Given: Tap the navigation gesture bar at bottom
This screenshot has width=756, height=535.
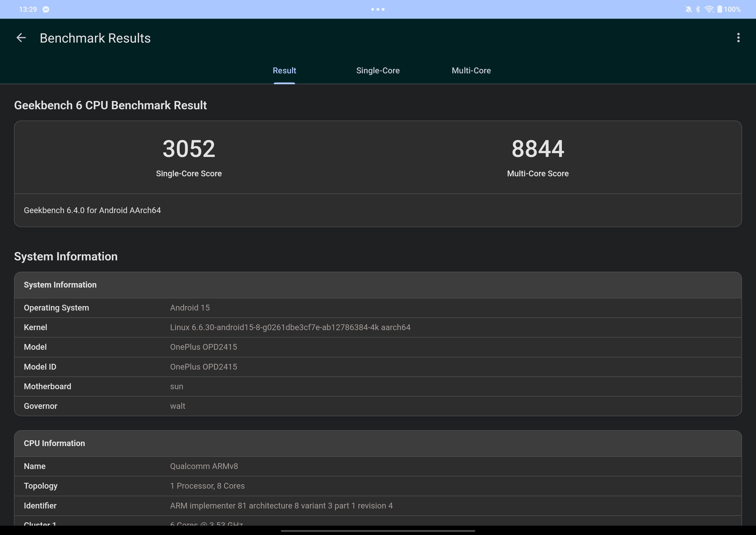Looking at the screenshot, I should click(378, 531).
